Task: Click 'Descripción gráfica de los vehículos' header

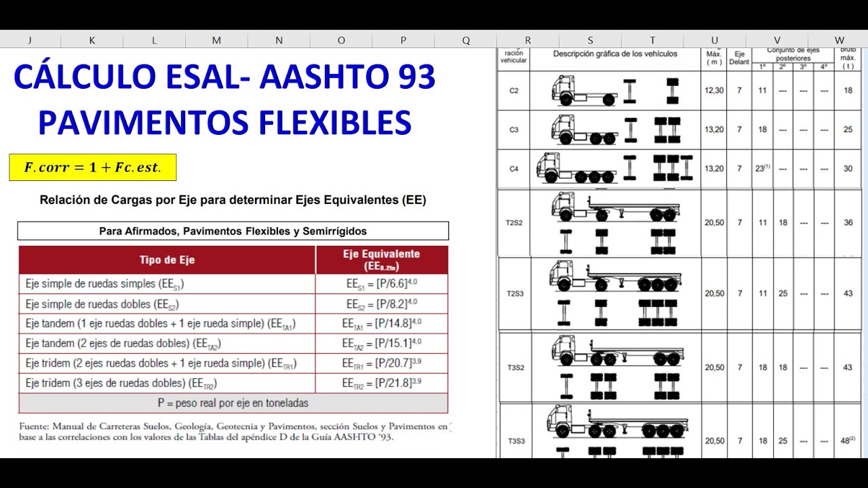Action: pos(615,54)
